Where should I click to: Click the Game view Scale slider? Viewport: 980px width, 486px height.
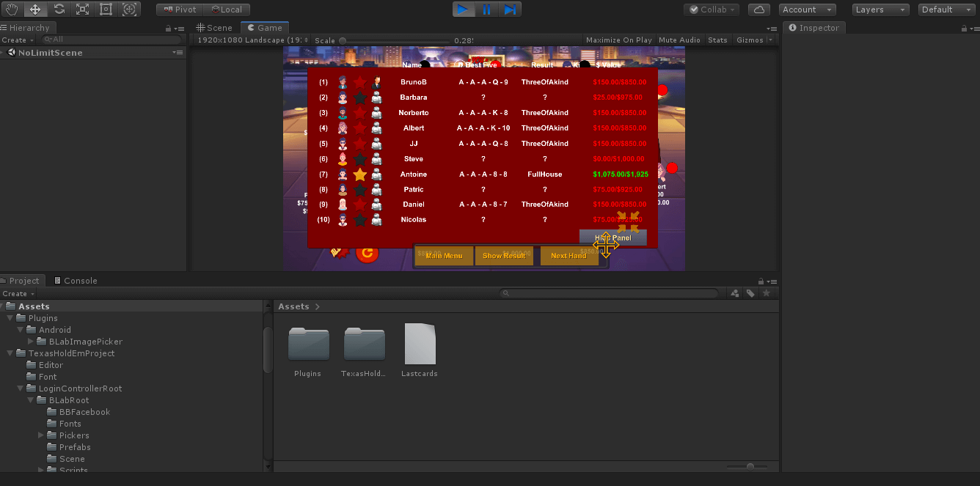click(396, 40)
